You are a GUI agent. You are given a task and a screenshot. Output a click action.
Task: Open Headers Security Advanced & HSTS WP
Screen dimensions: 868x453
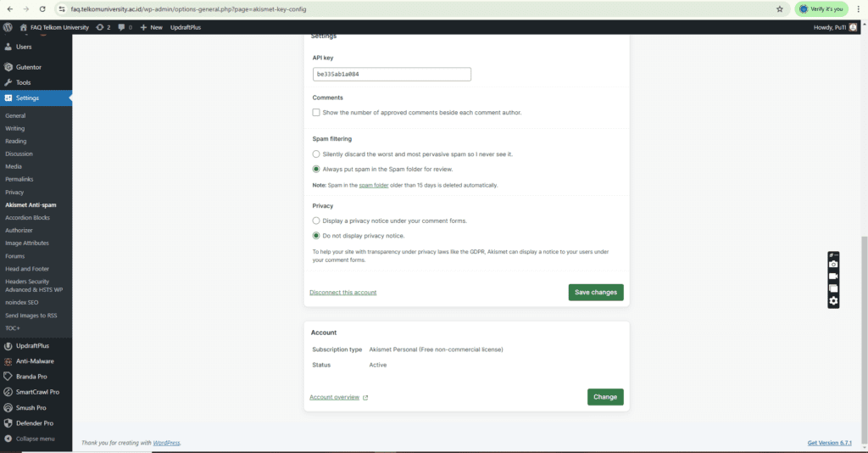tap(34, 286)
